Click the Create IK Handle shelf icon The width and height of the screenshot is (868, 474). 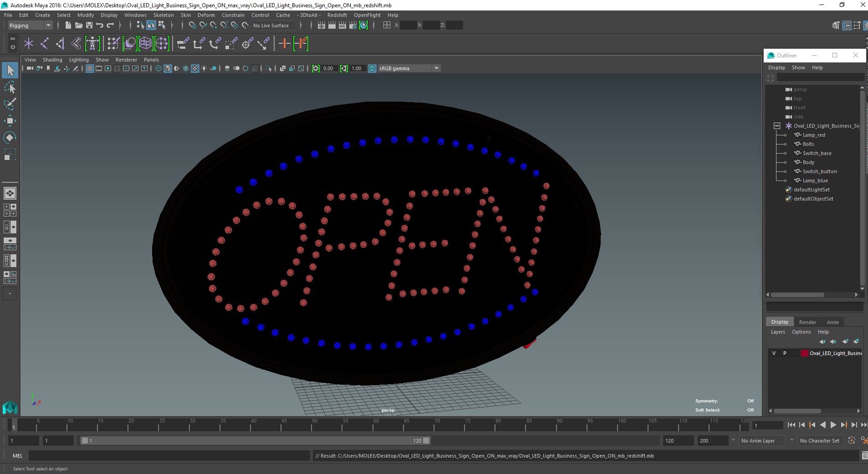click(61, 44)
